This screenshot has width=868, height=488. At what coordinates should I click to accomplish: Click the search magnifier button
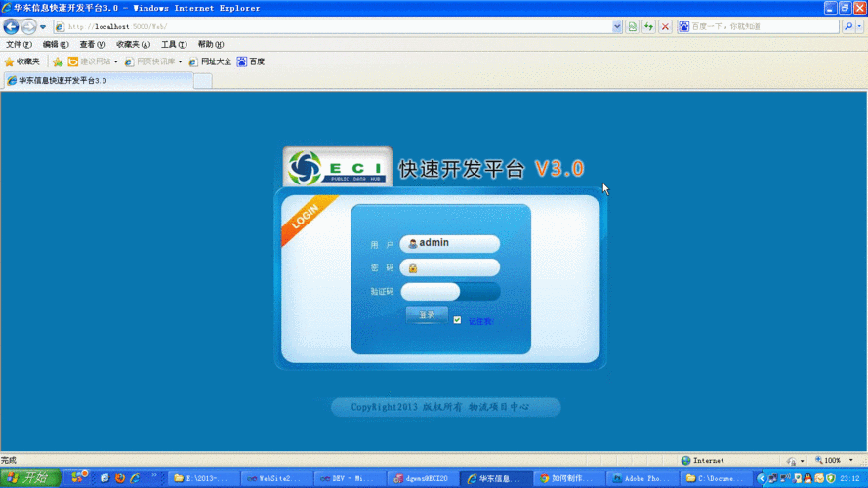point(848,26)
